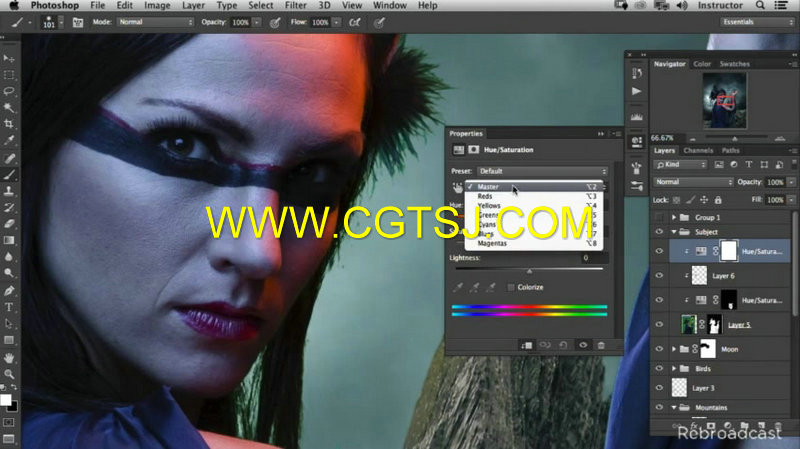
Task: Select the Gradient tool
Action: (x=9, y=240)
